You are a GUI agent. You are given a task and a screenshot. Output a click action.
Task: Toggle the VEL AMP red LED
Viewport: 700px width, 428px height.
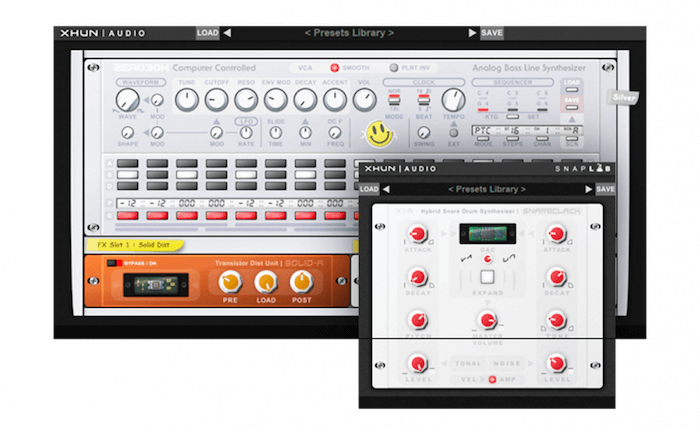(492, 379)
